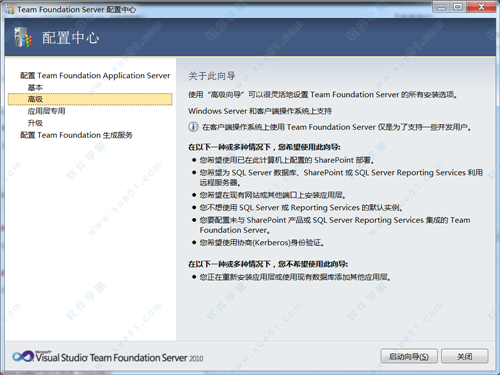Select the 升级 wizard option
Image resolution: width=500 pixels, height=375 pixels.
click(35, 123)
